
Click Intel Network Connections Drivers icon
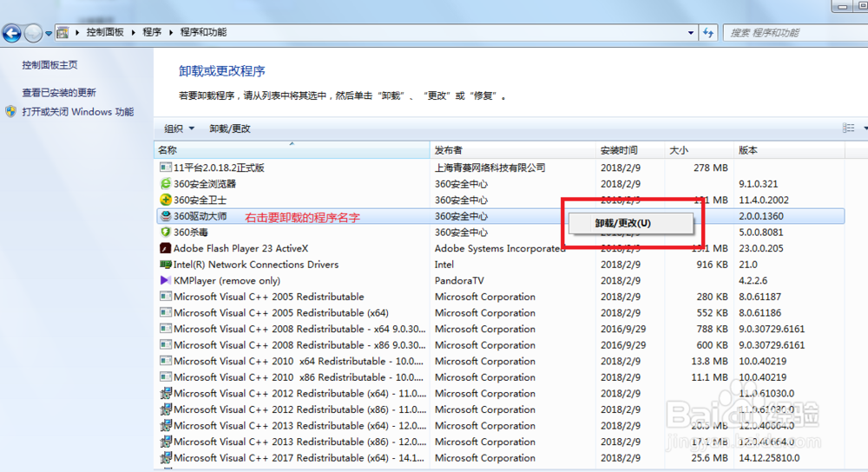(165, 264)
